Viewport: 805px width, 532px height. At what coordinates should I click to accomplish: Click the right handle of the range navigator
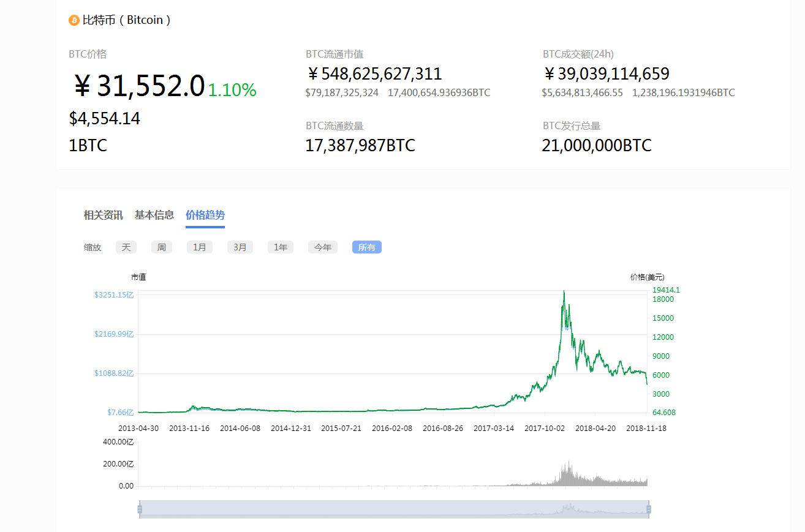coord(648,509)
